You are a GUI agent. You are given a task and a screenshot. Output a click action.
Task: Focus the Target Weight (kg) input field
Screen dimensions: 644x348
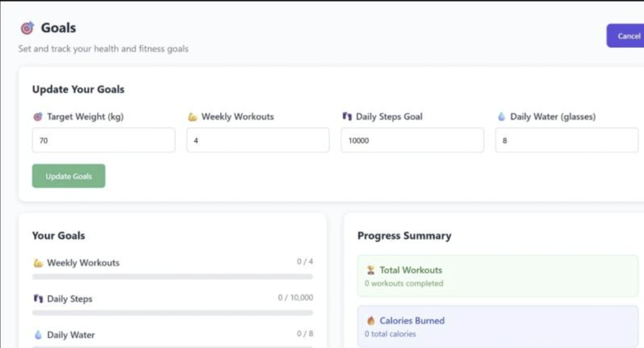(x=104, y=140)
